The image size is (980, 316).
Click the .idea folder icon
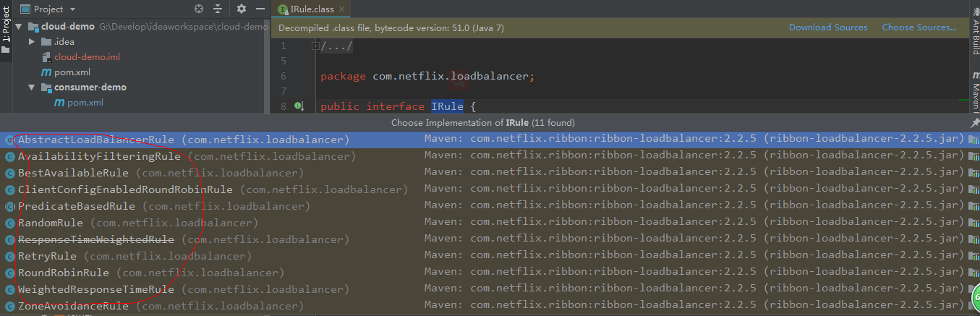point(47,42)
